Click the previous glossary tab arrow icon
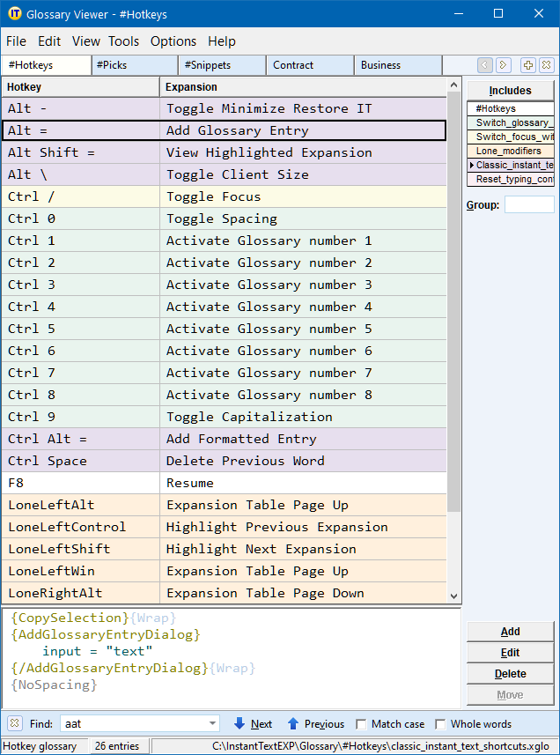 (485, 64)
